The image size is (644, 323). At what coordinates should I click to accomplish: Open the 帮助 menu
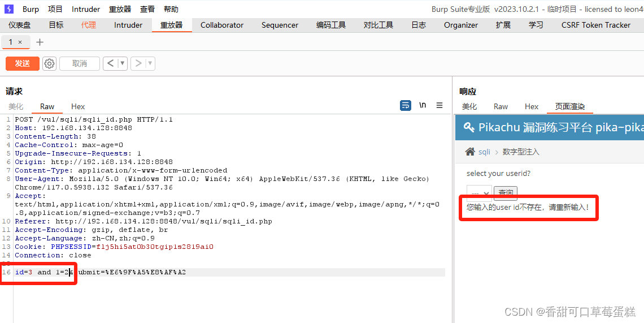171,9
